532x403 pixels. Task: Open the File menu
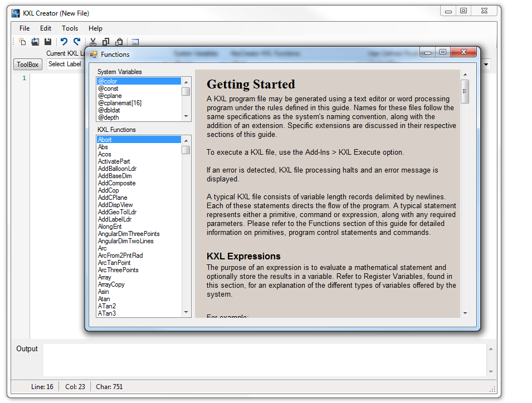[x=25, y=28]
